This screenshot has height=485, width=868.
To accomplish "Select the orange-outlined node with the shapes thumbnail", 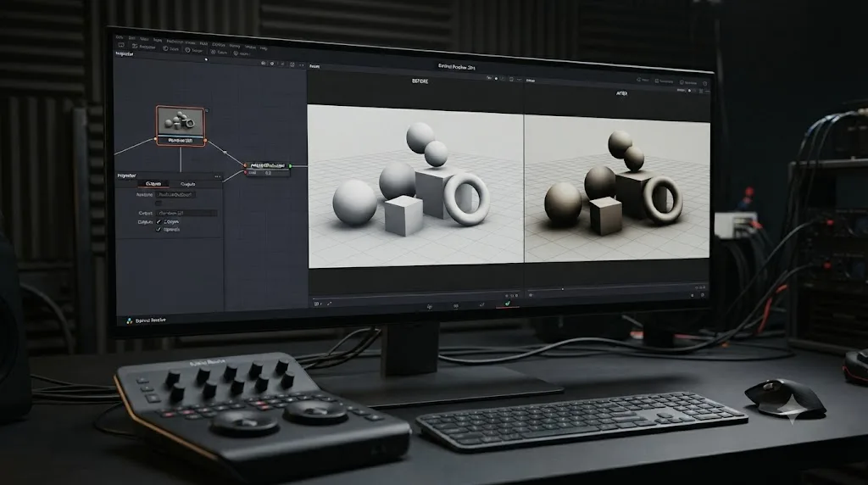I will (181, 125).
